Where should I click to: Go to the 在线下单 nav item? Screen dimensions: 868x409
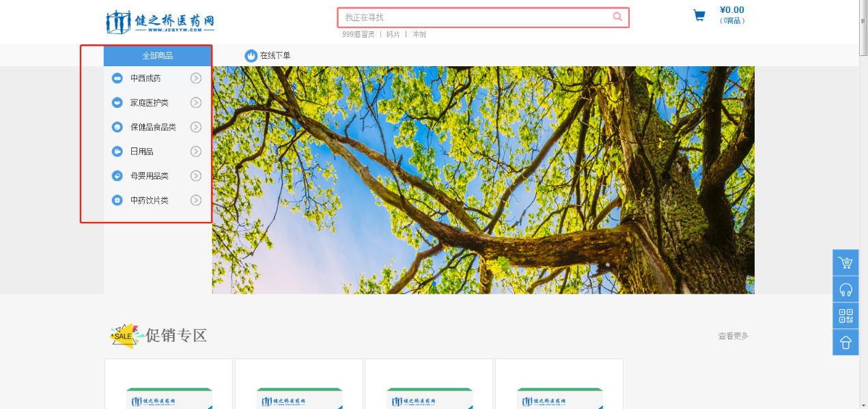pyautogui.click(x=275, y=55)
